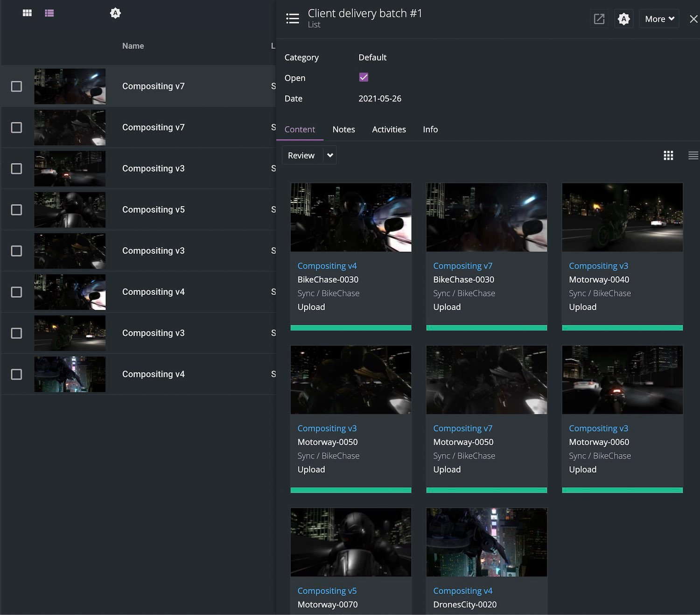Open Compositing v4 link for DronesCity-0020
This screenshot has width=700, height=615.
(x=462, y=590)
